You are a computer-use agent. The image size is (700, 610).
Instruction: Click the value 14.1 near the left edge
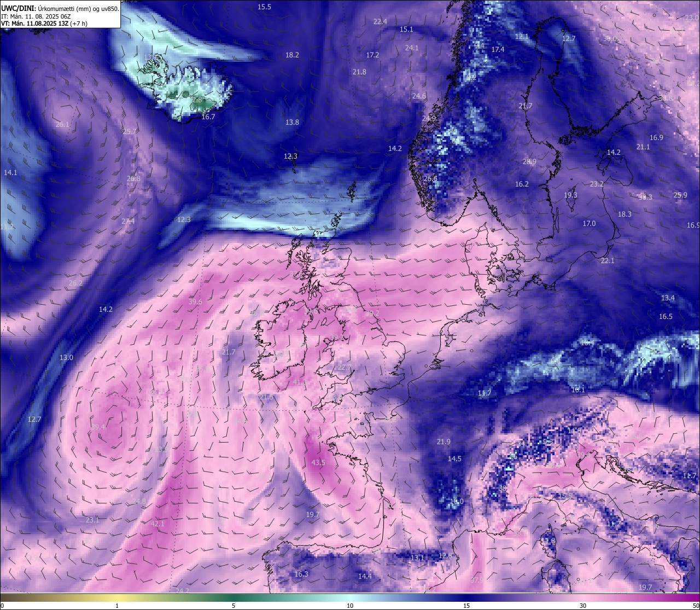coord(10,172)
